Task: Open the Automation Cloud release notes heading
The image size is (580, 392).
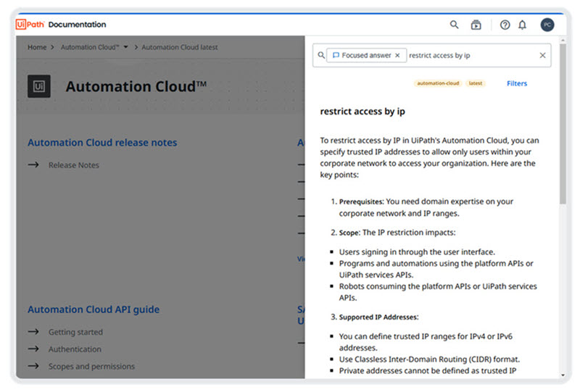Action: click(102, 143)
